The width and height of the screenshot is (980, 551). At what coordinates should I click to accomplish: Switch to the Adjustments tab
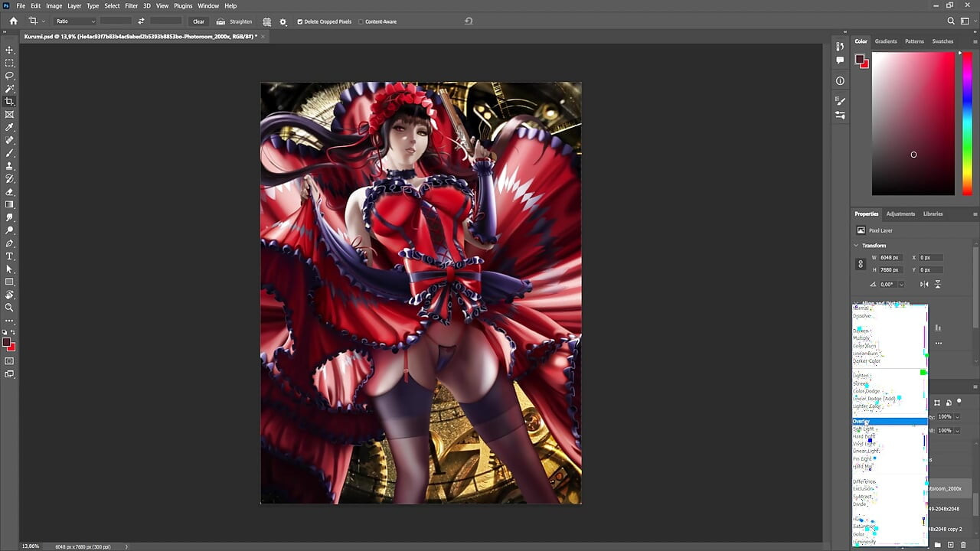coord(900,214)
